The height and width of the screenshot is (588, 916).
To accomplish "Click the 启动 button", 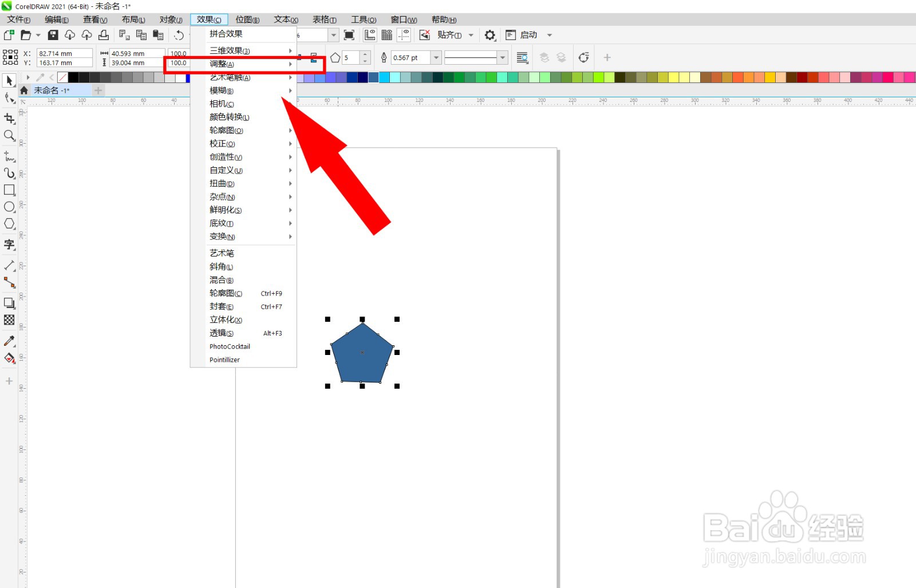I will (x=522, y=35).
